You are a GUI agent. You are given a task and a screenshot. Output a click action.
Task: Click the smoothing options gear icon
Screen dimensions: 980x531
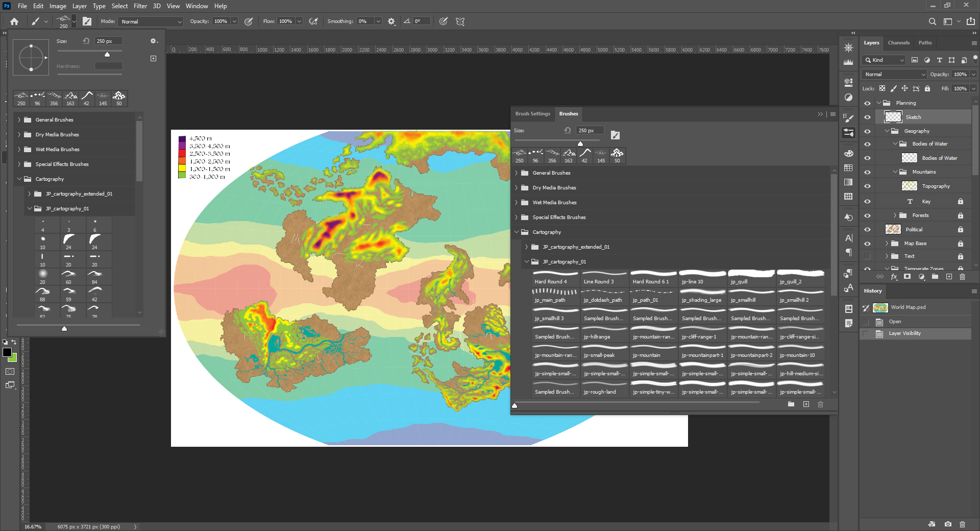coord(391,21)
